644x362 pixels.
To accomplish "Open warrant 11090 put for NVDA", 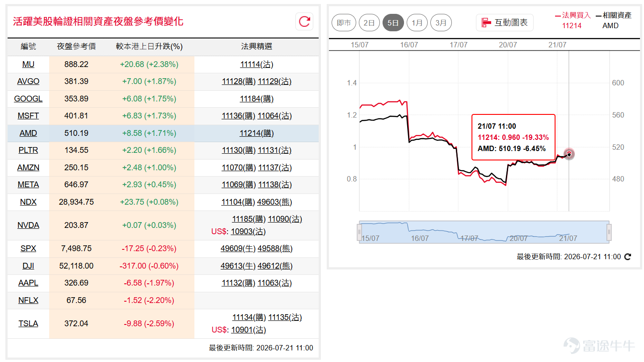I will coord(285,219).
